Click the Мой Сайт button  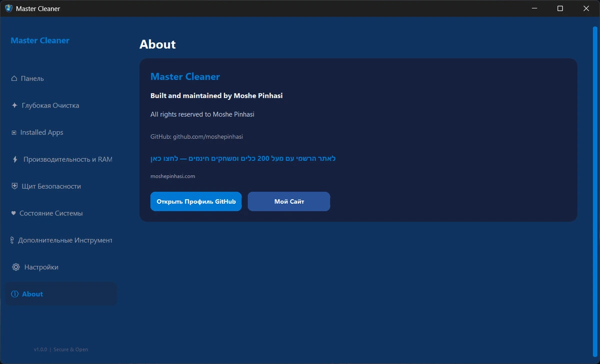coord(289,201)
